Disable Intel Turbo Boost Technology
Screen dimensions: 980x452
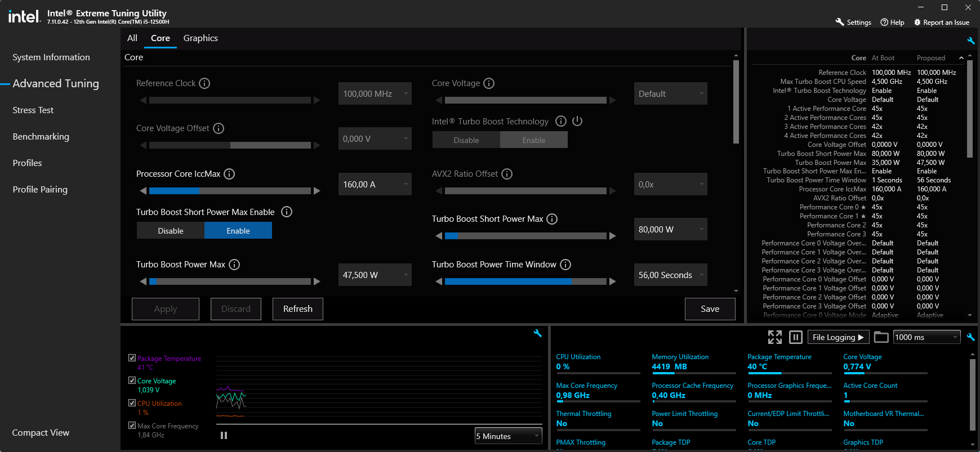tap(466, 140)
